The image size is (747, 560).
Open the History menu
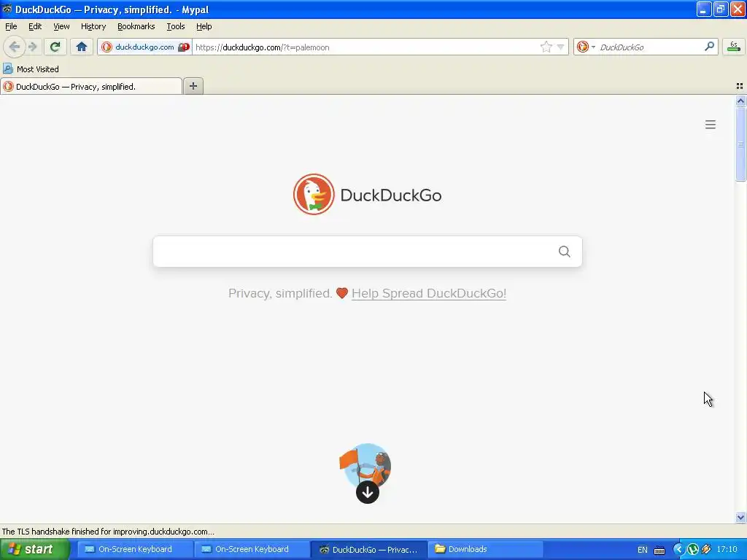click(x=93, y=26)
